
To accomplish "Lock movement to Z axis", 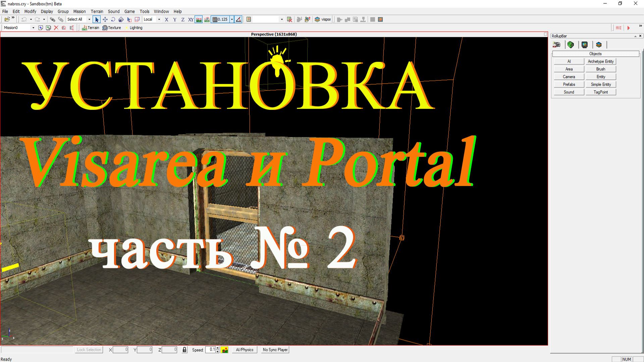I will click(182, 19).
